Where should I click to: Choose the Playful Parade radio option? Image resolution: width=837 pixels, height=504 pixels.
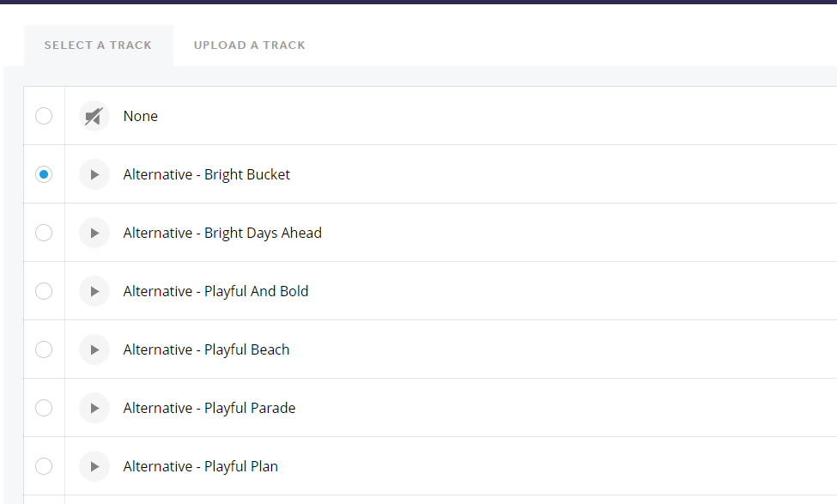tap(44, 408)
